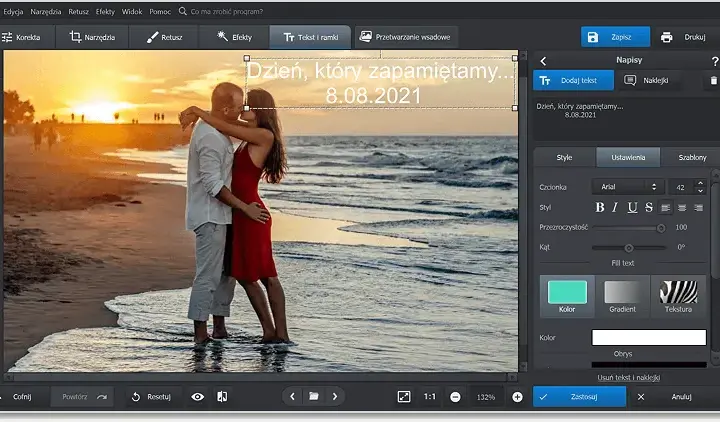
Task: Switch to the Style tab
Action: pyautogui.click(x=564, y=157)
